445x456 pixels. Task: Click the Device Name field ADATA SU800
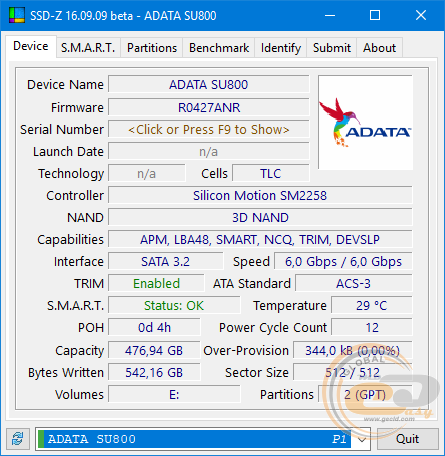click(209, 84)
